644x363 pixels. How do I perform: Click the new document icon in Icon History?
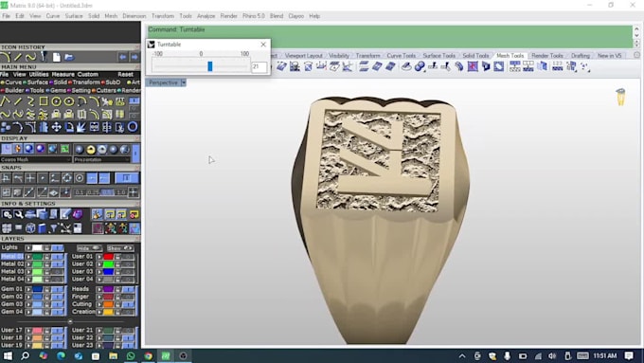click(57, 57)
